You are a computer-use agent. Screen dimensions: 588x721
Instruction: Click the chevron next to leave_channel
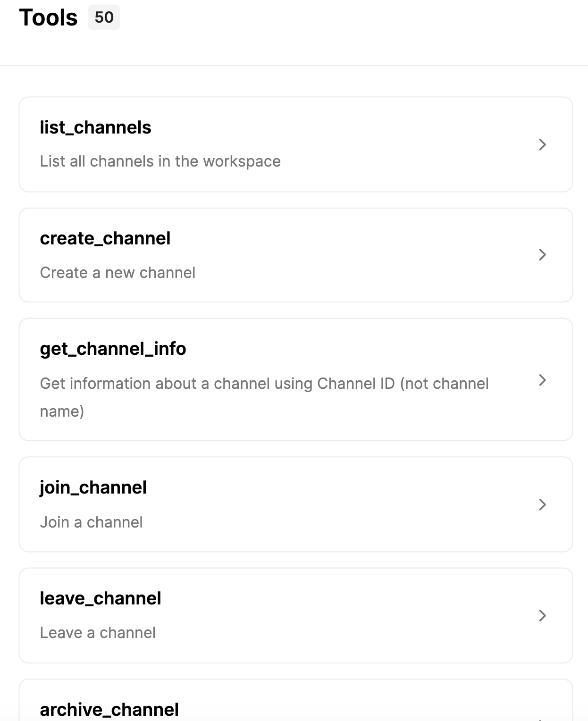coord(543,615)
